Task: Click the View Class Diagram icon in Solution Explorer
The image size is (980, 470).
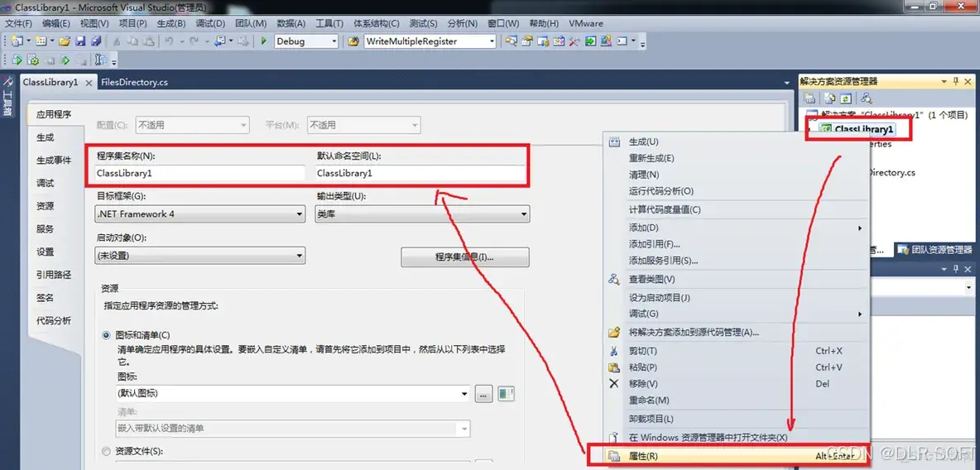Action: coord(867,98)
